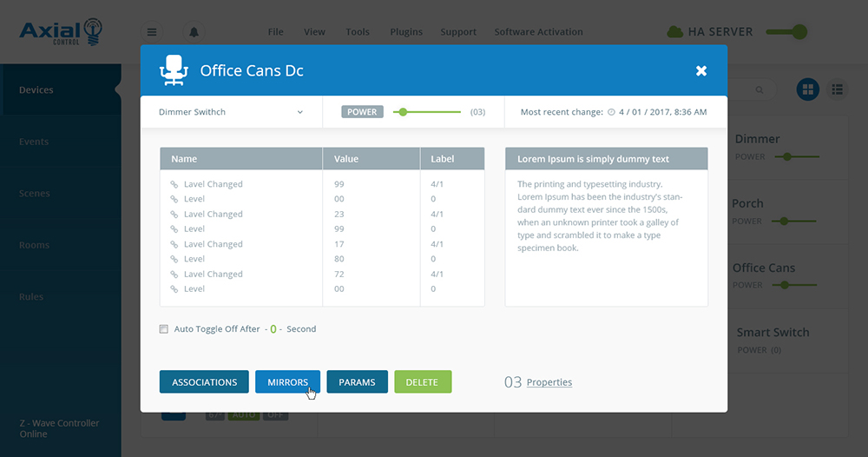Click the HA Server cloud icon
The width and height of the screenshot is (868, 457).
click(x=674, y=32)
